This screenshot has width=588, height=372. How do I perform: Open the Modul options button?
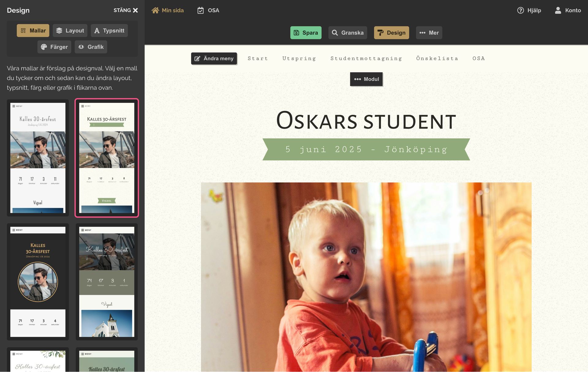[366, 79]
